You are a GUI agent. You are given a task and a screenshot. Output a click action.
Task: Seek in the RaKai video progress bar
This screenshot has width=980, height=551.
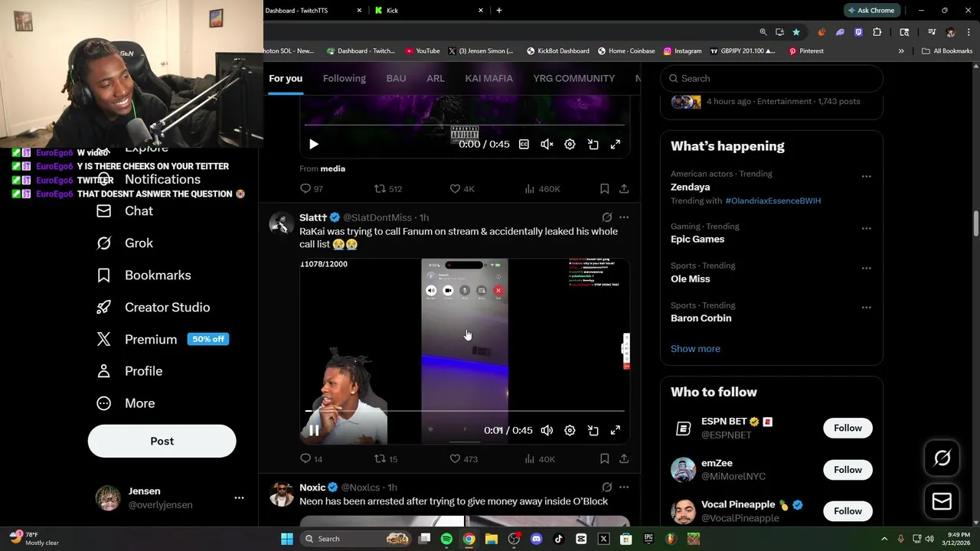coord(465,411)
